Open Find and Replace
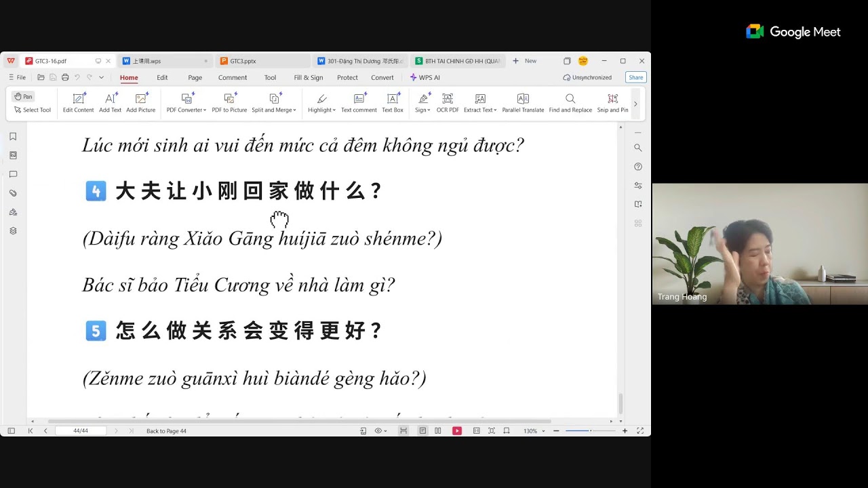 point(570,103)
